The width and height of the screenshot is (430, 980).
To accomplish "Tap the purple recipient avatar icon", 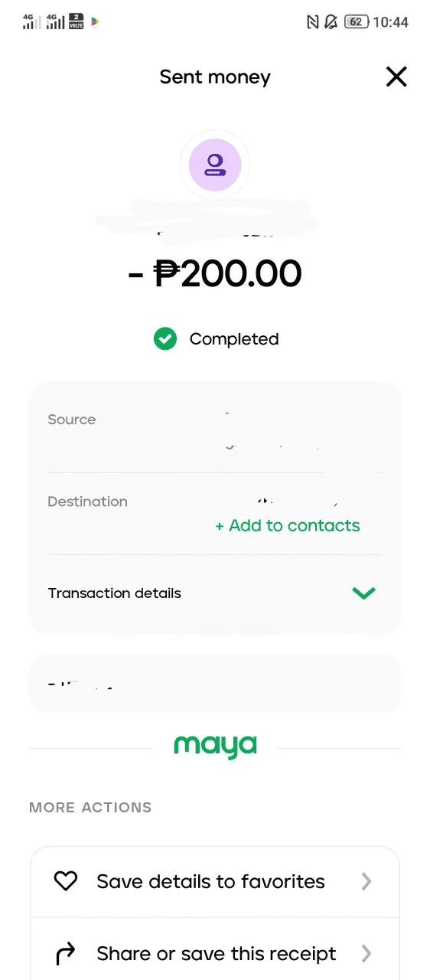I will pos(215,165).
